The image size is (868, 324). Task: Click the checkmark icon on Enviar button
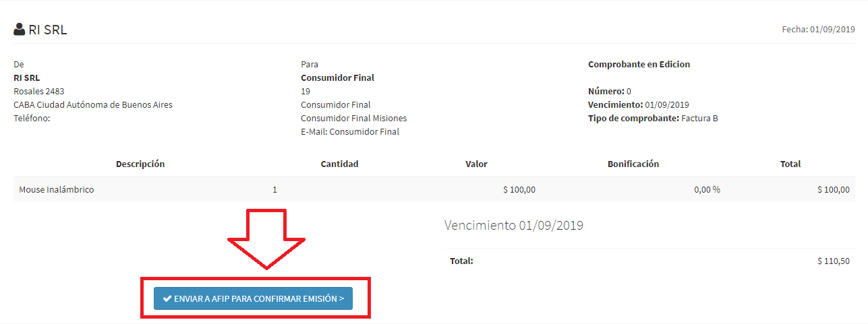[167, 298]
